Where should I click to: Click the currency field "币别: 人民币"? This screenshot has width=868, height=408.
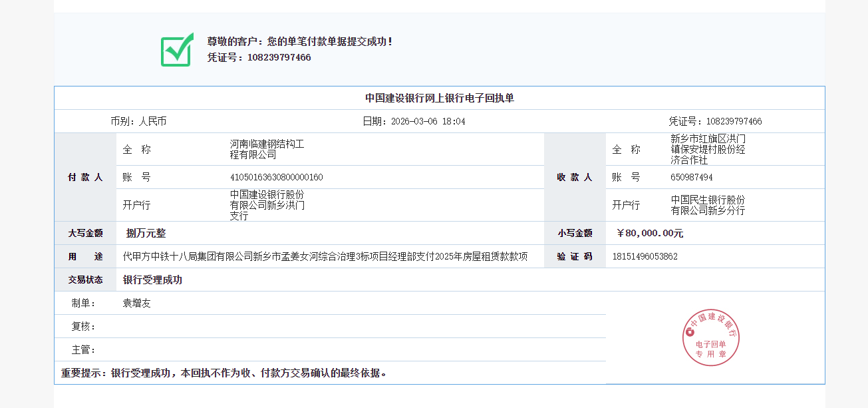click(138, 122)
